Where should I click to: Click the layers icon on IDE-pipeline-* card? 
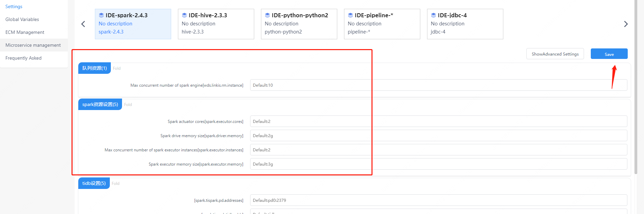tap(350, 15)
